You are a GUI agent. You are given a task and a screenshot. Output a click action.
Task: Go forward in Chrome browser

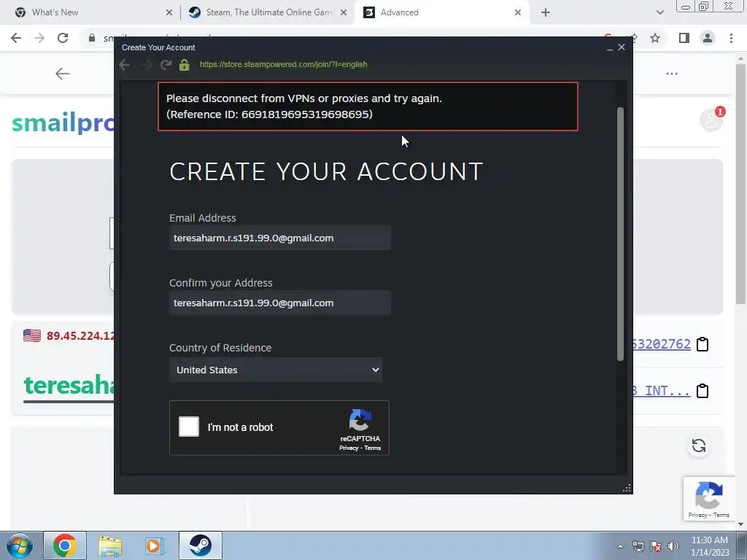point(39,38)
